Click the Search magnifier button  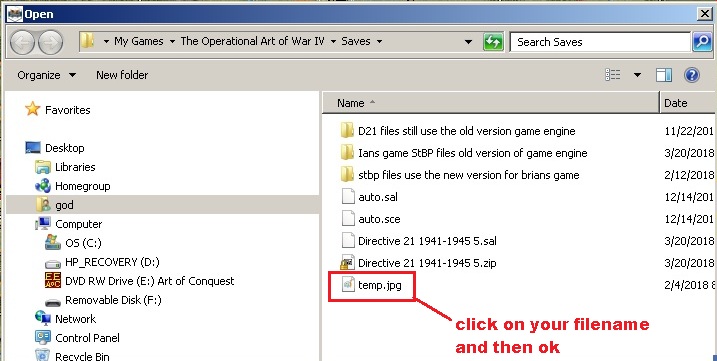click(x=702, y=42)
